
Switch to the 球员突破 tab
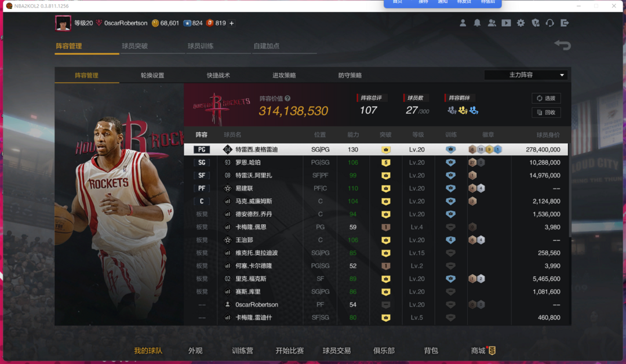point(135,46)
